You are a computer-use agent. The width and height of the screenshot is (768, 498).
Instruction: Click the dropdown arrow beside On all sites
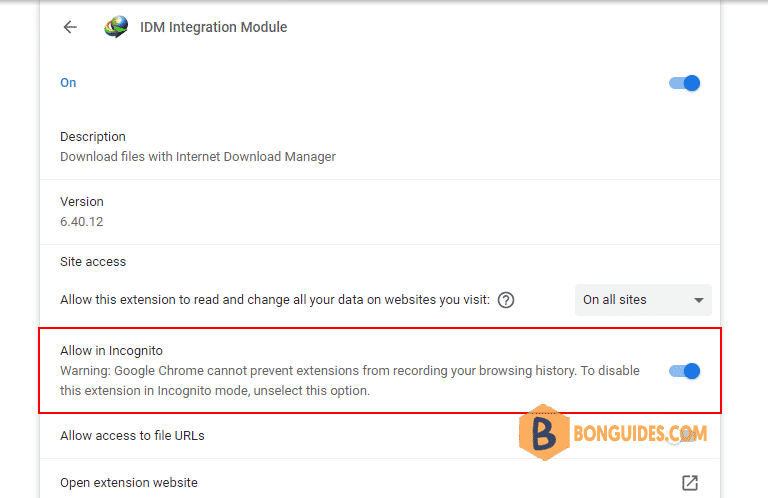pyautogui.click(x=698, y=300)
